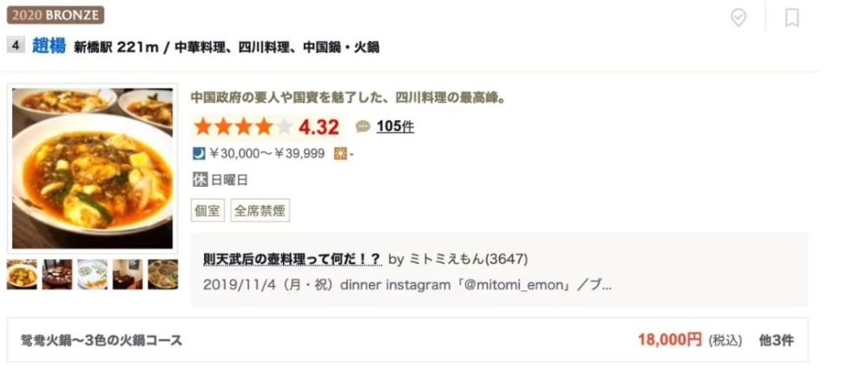The height and width of the screenshot is (372, 868).
Task: Click the large mapo tofu main photo
Action: [x=93, y=169]
